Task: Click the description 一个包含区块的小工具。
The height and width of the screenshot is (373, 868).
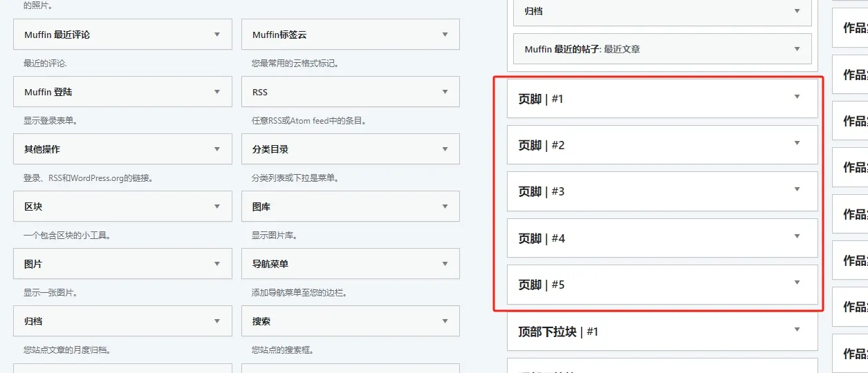Action: [x=68, y=236]
